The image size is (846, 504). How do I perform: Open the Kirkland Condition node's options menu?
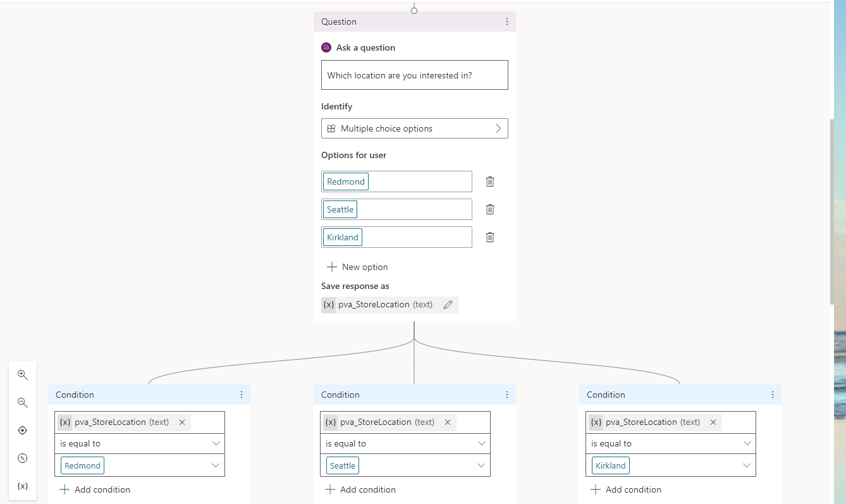pyautogui.click(x=772, y=395)
